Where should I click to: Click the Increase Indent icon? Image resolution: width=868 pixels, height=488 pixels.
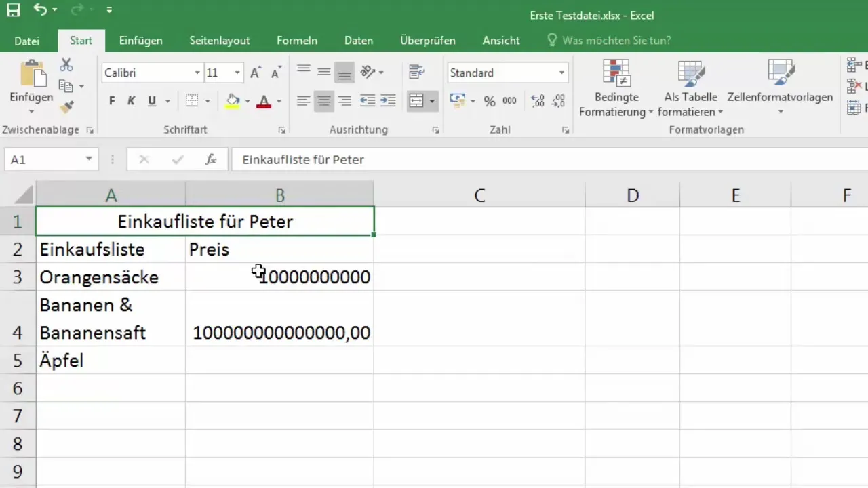[388, 101]
